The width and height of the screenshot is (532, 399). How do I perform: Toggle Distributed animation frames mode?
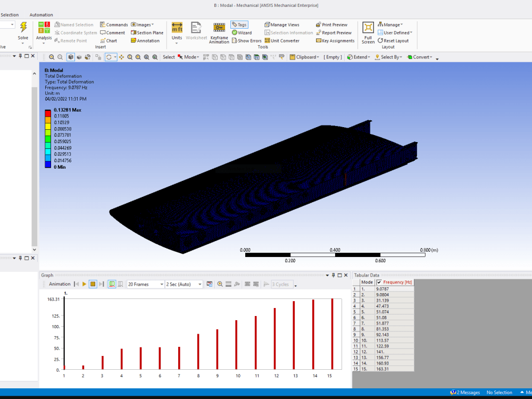click(x=112, y=284)
